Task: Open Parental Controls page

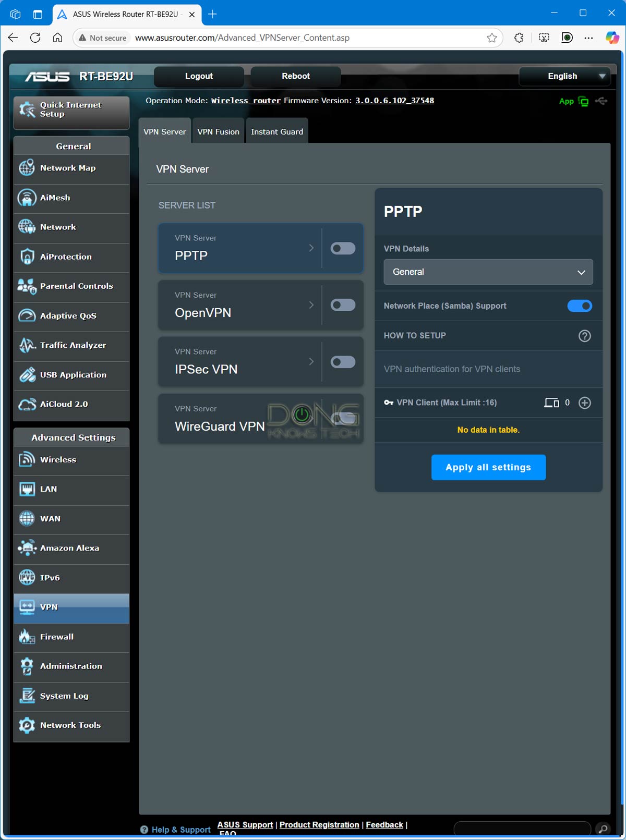Action: 71,286
